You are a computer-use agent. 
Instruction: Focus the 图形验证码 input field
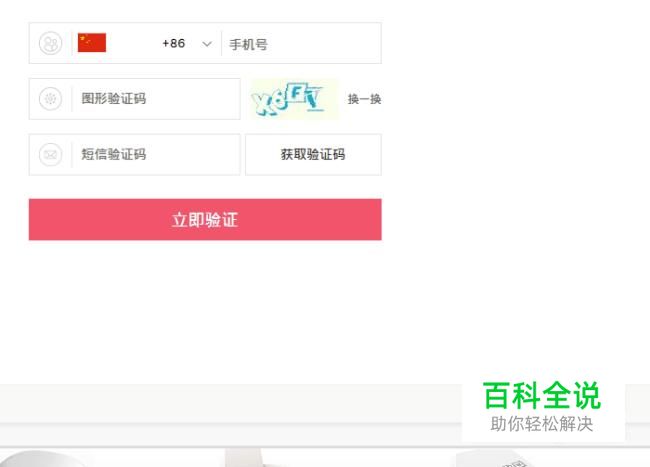156,99
